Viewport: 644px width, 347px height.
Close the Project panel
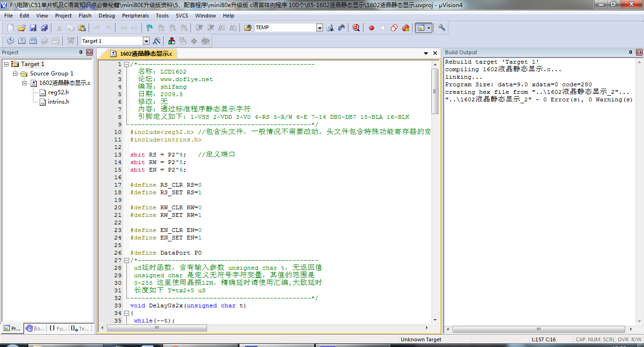point(90,52)
